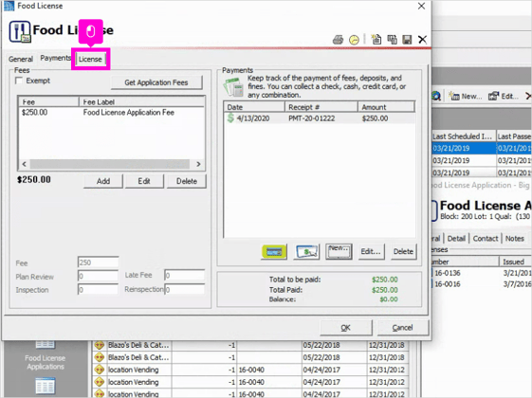
Task: Click the OK button
Action: click(346, 328)
